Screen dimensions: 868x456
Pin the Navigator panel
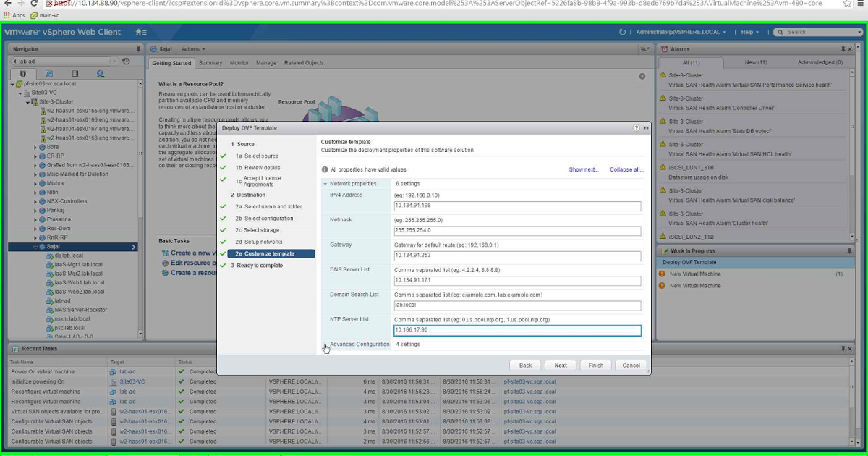[138, 48]
